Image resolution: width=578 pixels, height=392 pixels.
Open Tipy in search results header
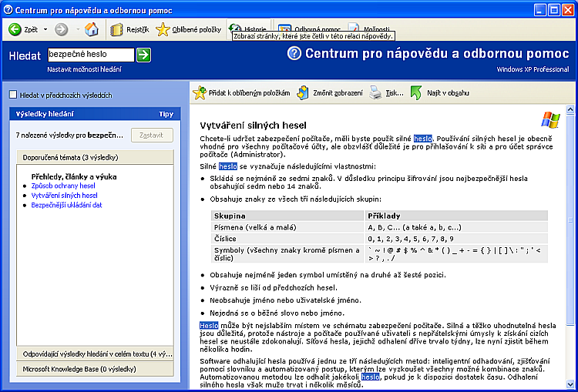166,114
